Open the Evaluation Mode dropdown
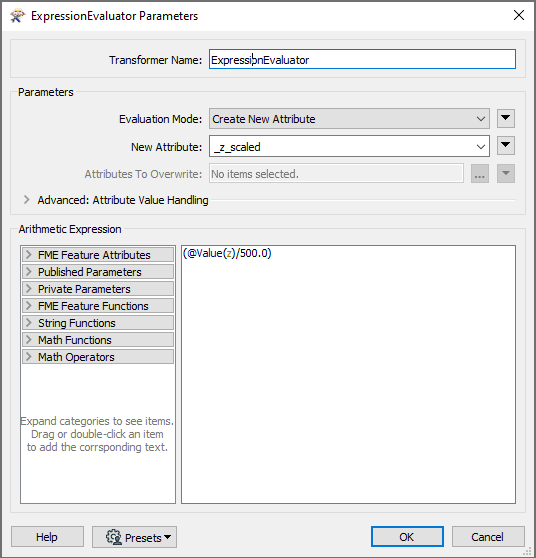 pyautogui.click(x=349, y=119)
